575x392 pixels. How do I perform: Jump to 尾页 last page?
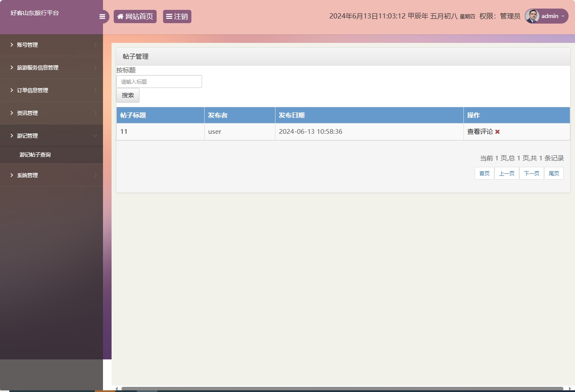554,173
